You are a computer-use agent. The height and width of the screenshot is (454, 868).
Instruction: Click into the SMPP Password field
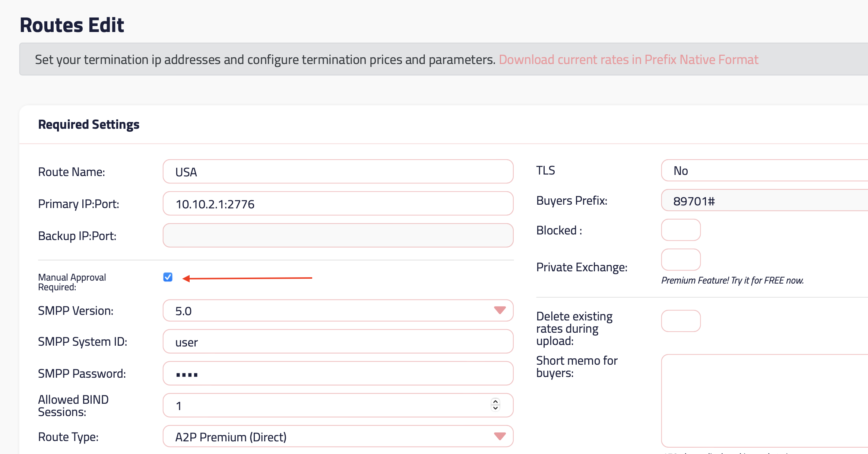(338, 374)
